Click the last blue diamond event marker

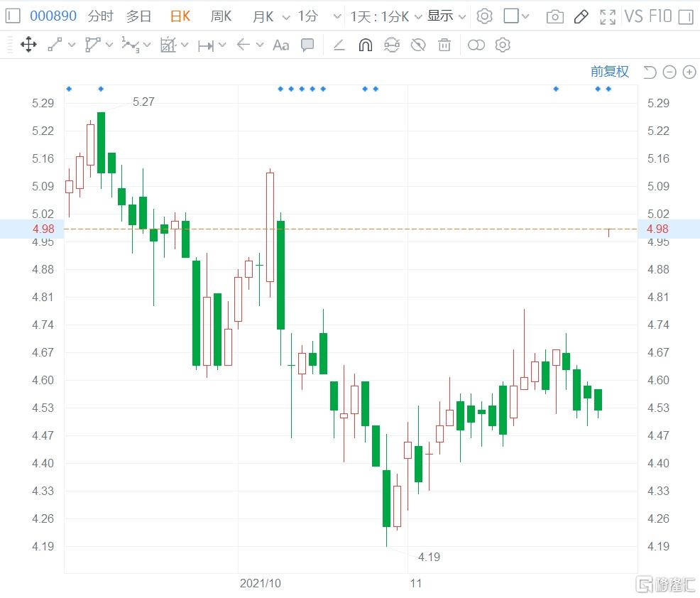[608, 89]
